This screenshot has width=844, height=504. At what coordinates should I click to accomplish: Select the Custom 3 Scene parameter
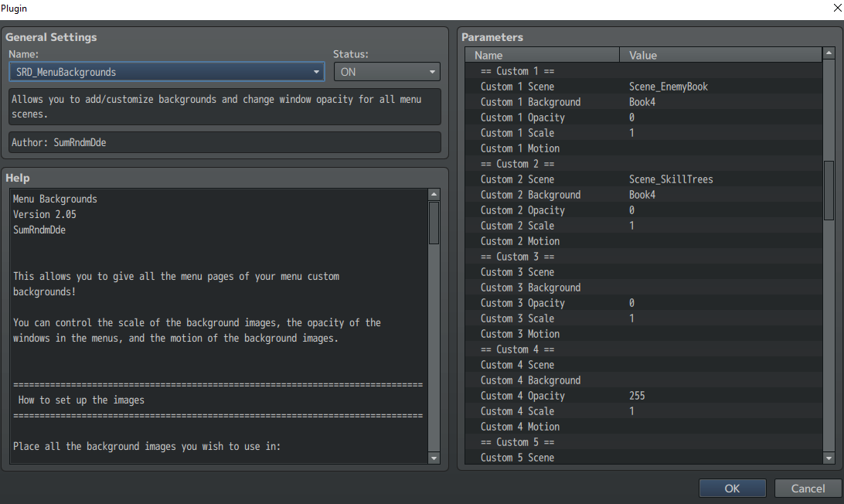click(644, 272)
